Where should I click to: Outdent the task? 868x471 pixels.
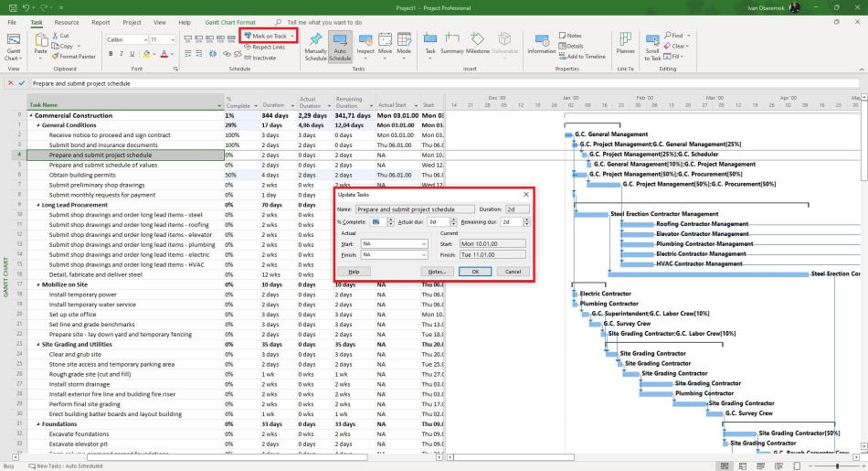188,54
